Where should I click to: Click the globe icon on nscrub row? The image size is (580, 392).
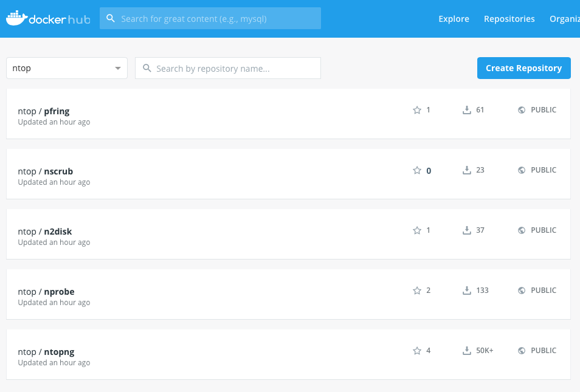point(522,170)
